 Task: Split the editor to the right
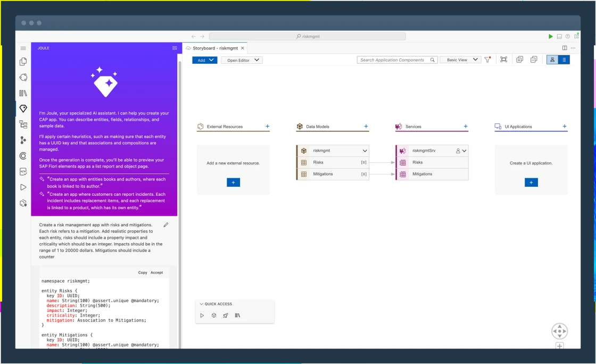(x=565, y=48)
